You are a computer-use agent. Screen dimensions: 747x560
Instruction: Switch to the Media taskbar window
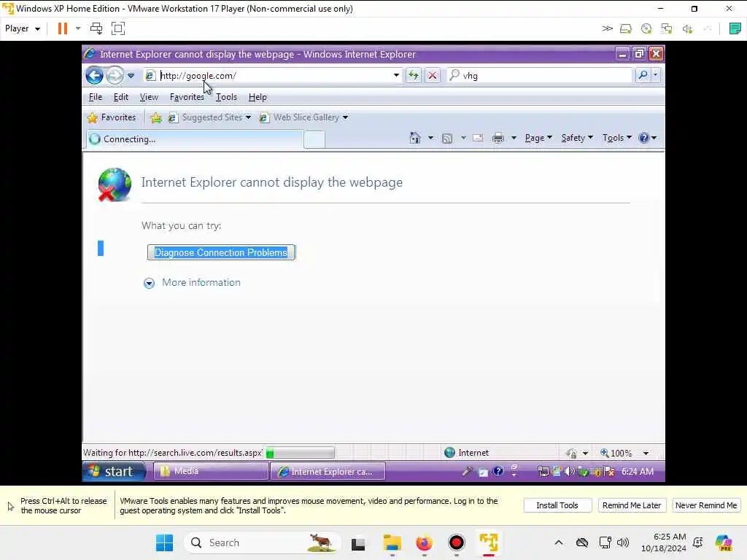click(x=211, y=472)
